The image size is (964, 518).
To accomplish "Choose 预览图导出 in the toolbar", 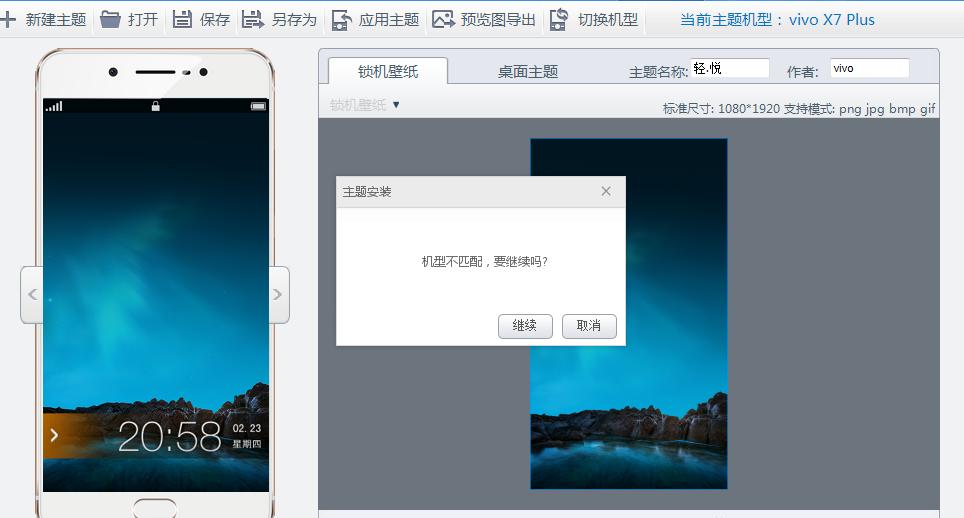I will click(x=498, y=20).
